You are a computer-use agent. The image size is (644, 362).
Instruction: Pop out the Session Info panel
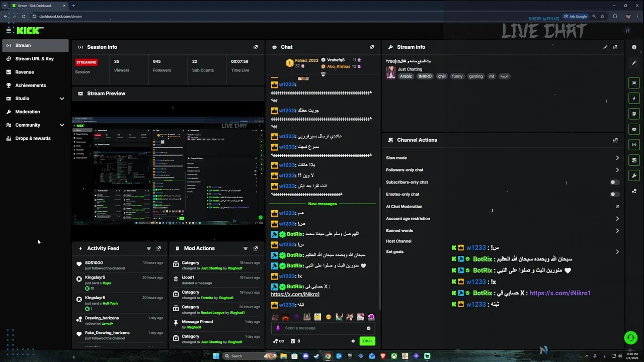point(256,47)
